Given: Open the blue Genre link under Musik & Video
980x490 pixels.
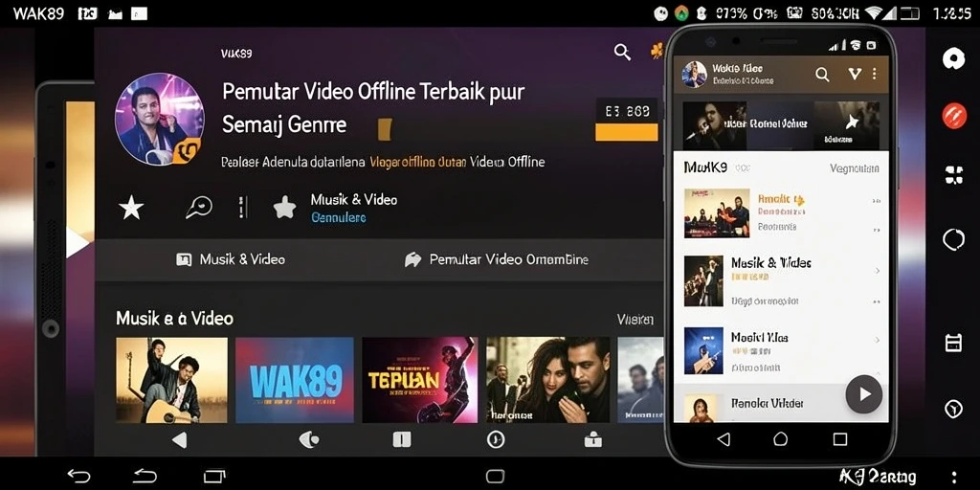Looking at the screenshot, I should 338,218.
